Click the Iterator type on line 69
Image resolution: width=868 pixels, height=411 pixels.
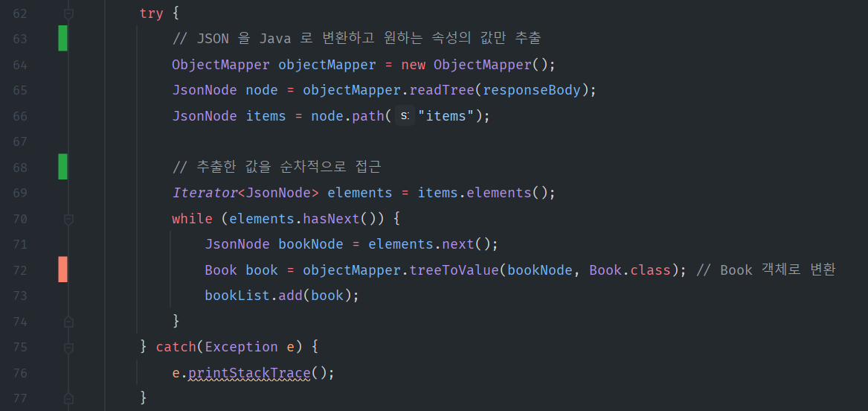pos(205,193)
